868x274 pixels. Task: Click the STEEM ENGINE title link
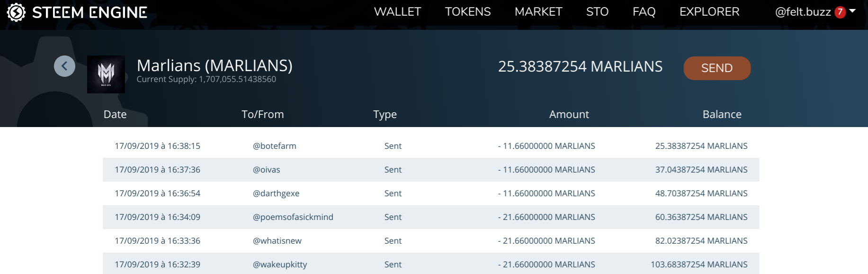89,12
